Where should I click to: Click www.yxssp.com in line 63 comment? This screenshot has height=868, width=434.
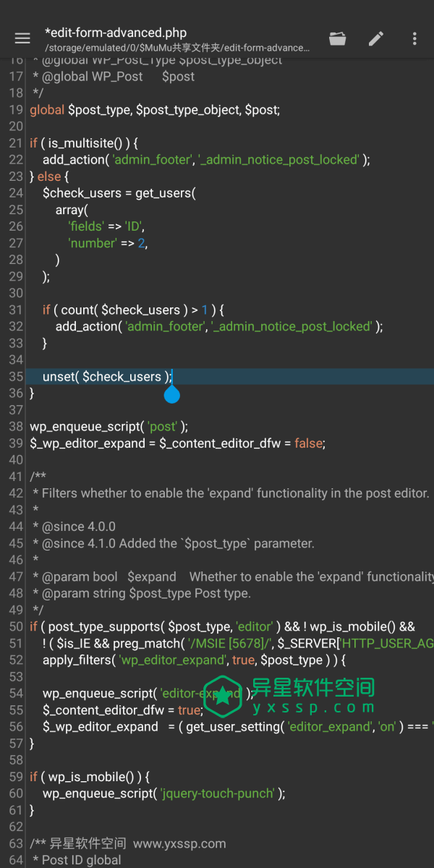179,843
